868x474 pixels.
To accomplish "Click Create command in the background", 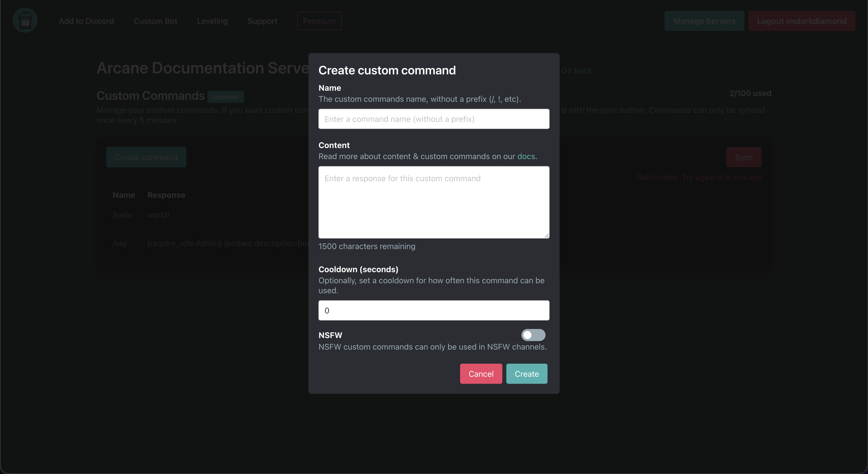I will coord(146,157).
